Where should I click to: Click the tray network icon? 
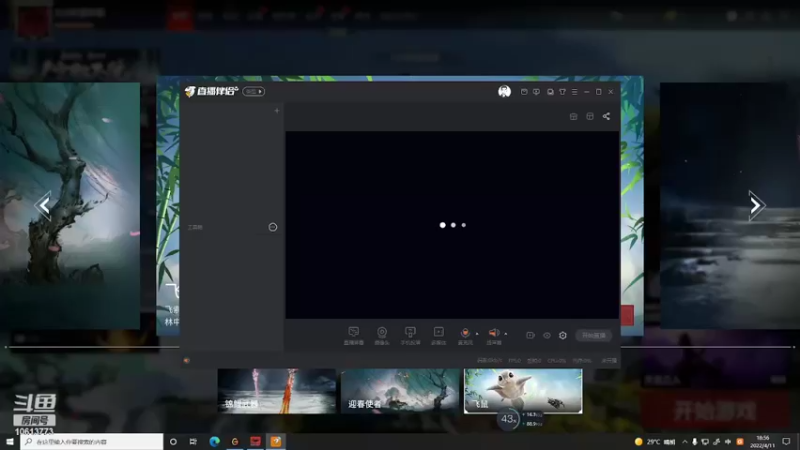(706, 442)
